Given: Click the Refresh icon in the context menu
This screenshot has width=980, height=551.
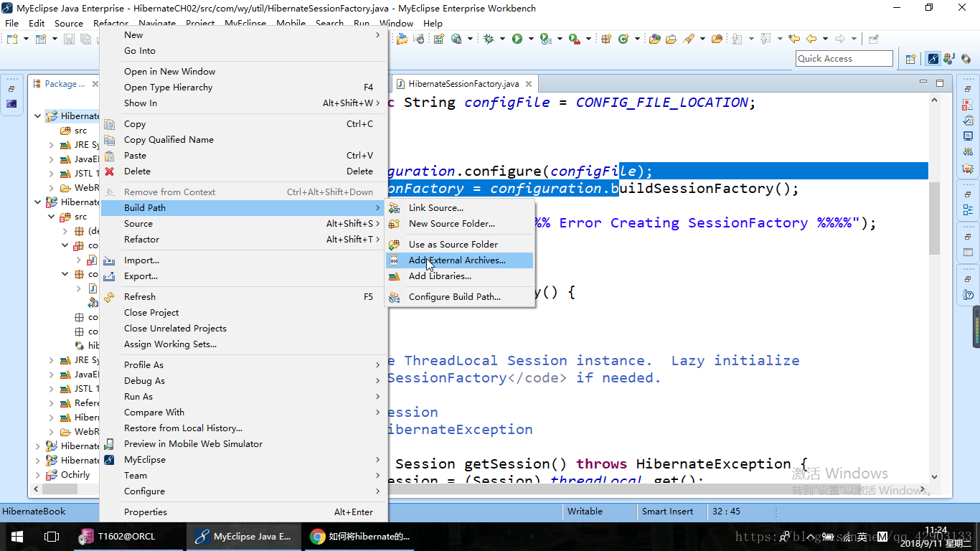Looking at the screenshot, I should point(110,297).
